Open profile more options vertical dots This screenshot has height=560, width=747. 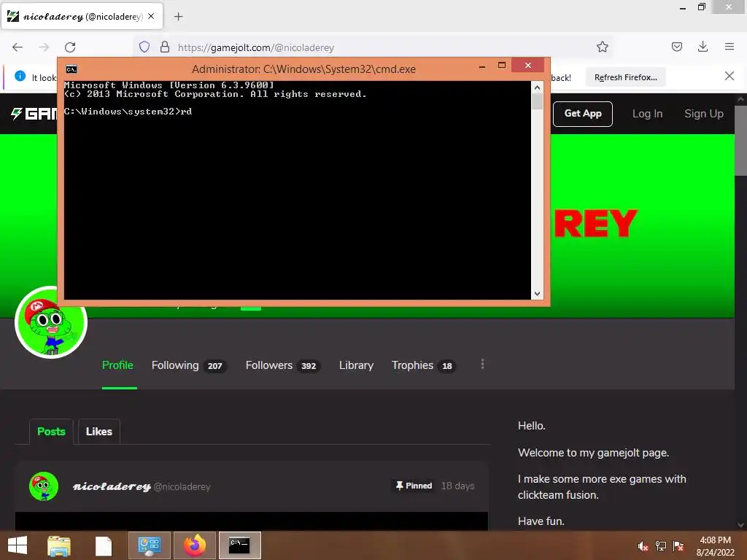pyautogui.click(x=483, y=365)
